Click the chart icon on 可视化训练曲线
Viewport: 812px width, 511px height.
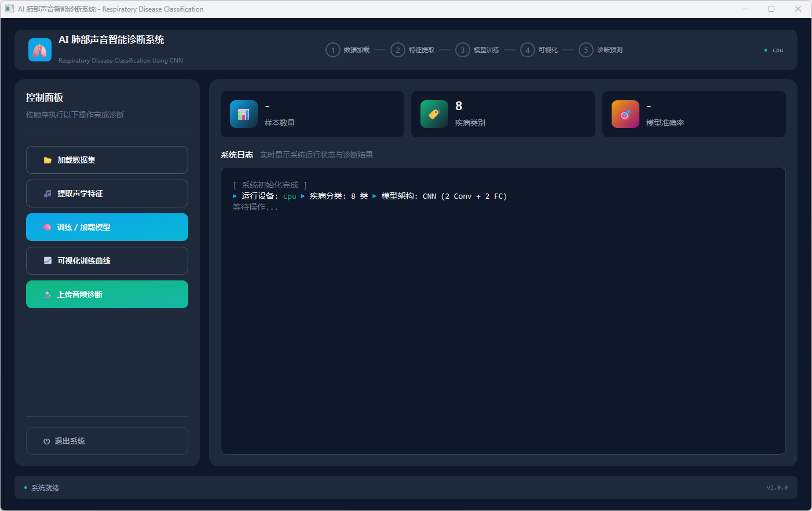(x=47, y=261)
